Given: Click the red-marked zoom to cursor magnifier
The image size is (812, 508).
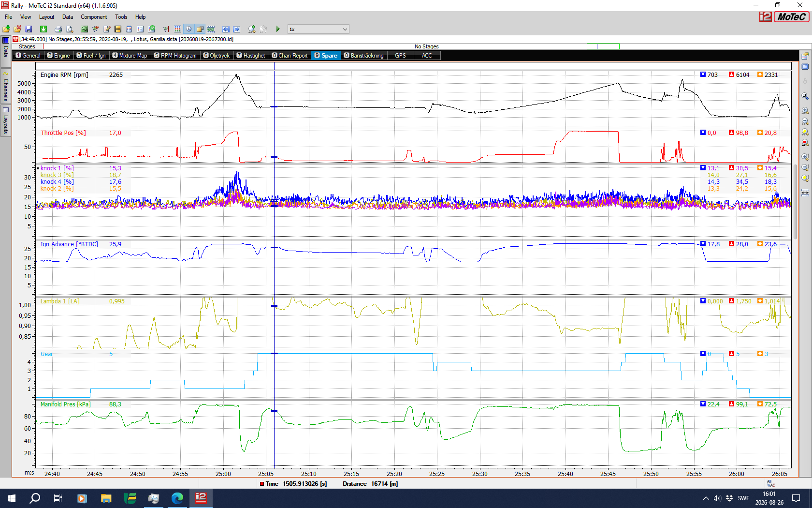Looking at the screenshot, I should pos(805,143).
